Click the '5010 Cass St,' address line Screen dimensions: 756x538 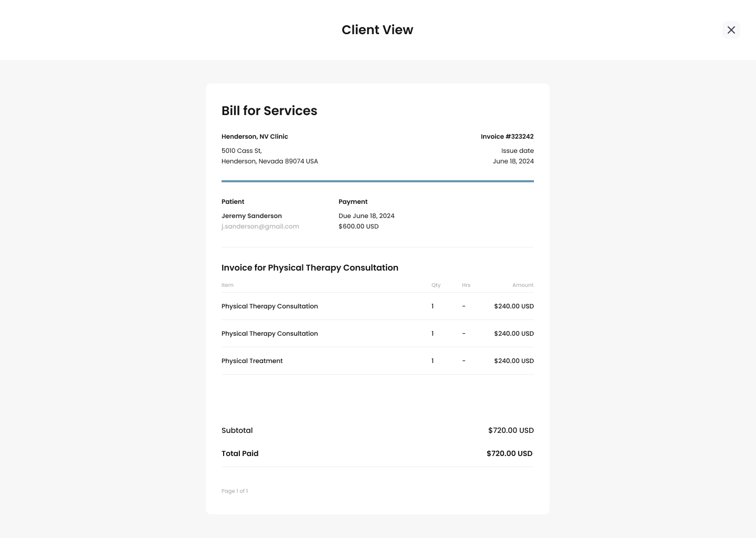pos(241,151)
